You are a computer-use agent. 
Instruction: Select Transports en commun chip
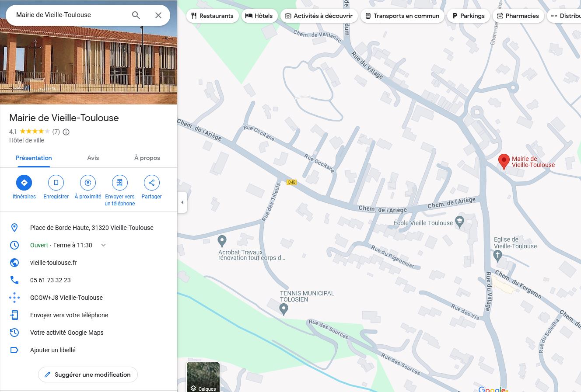pyautogui.click(x=402, y=16)
